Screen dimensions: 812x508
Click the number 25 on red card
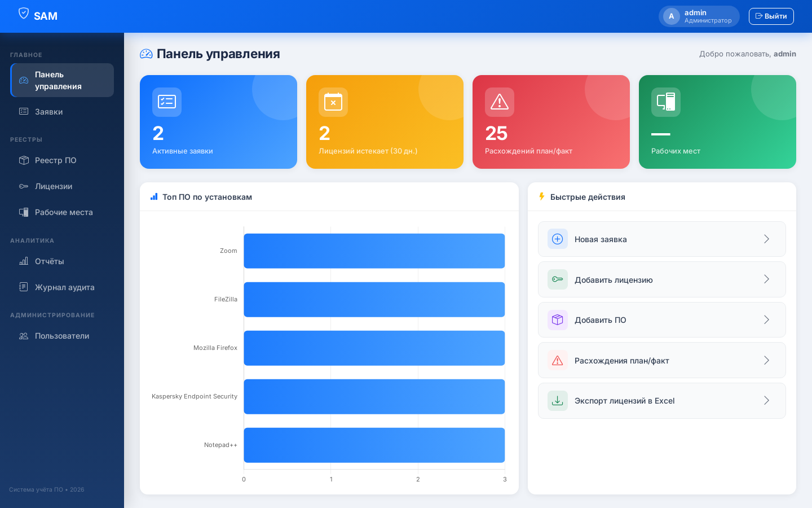tap(496, 133)
